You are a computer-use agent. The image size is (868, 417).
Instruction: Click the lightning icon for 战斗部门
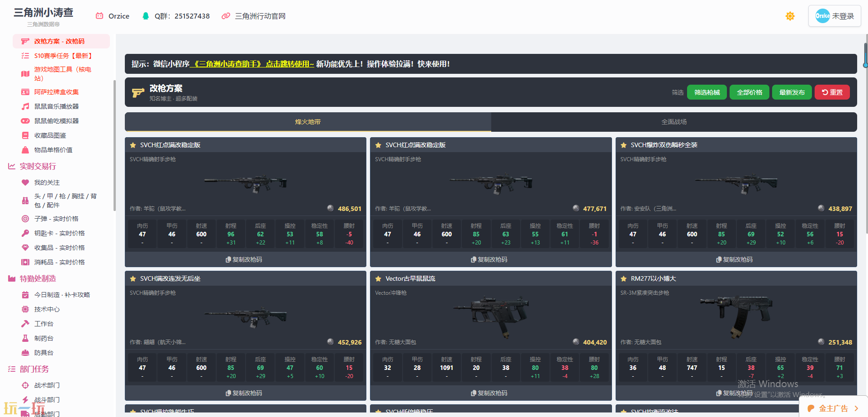point(25,400)
